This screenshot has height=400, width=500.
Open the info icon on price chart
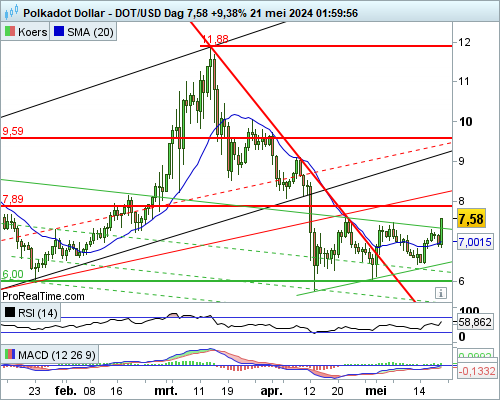click(441, 293)
